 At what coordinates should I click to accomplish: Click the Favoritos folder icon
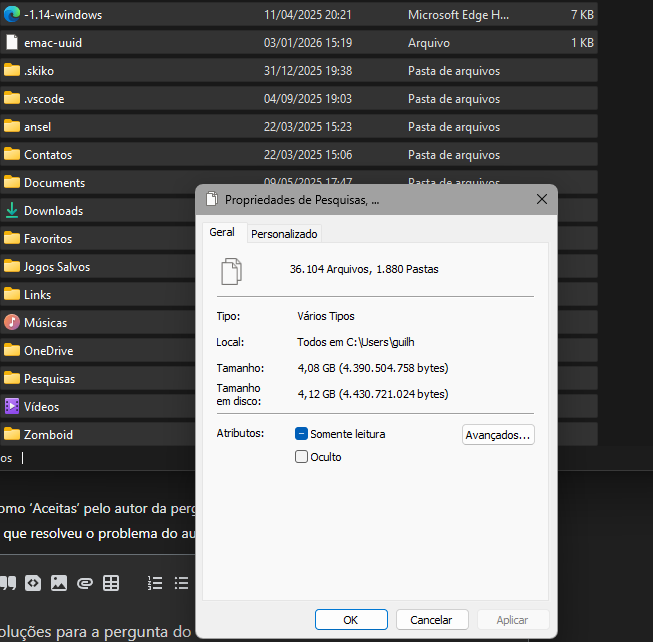point(12,238)
